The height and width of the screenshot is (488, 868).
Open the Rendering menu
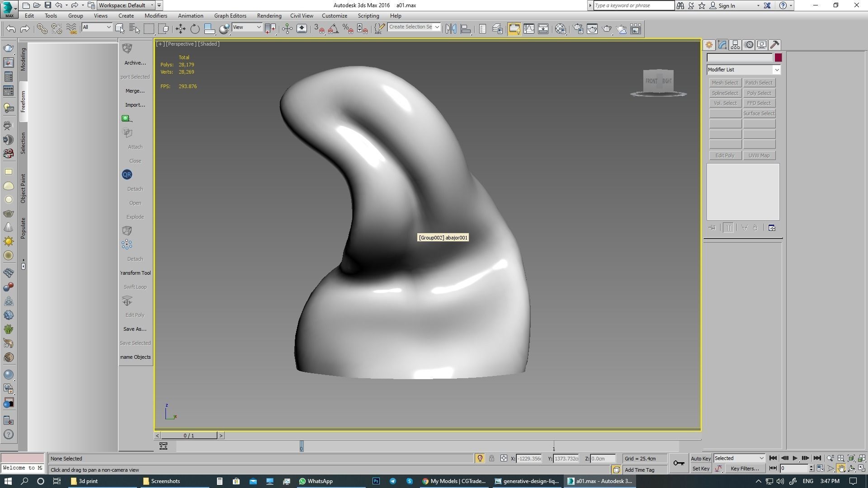pos(269,16)
